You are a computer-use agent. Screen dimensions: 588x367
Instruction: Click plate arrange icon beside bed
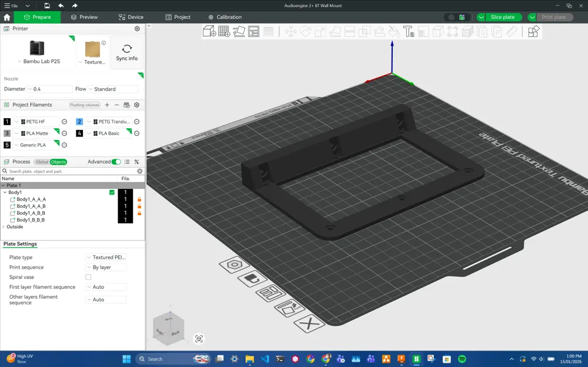270,293
